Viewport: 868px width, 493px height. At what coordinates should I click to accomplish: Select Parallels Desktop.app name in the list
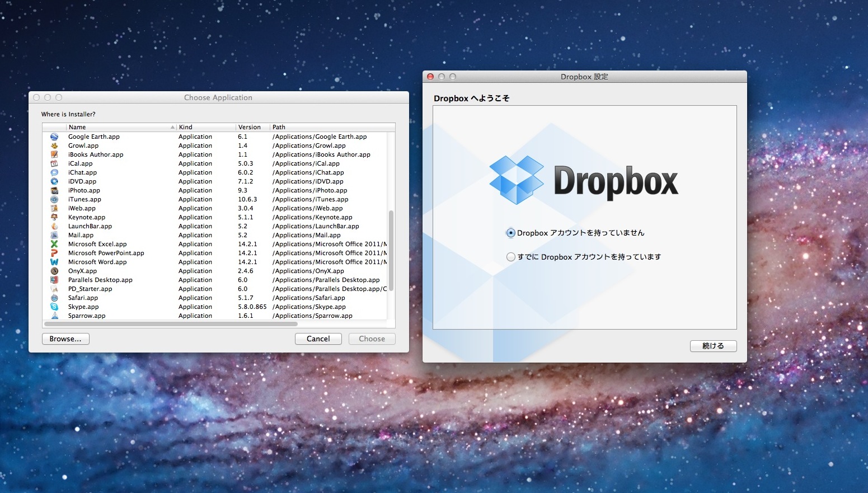(x=100, y=280)
